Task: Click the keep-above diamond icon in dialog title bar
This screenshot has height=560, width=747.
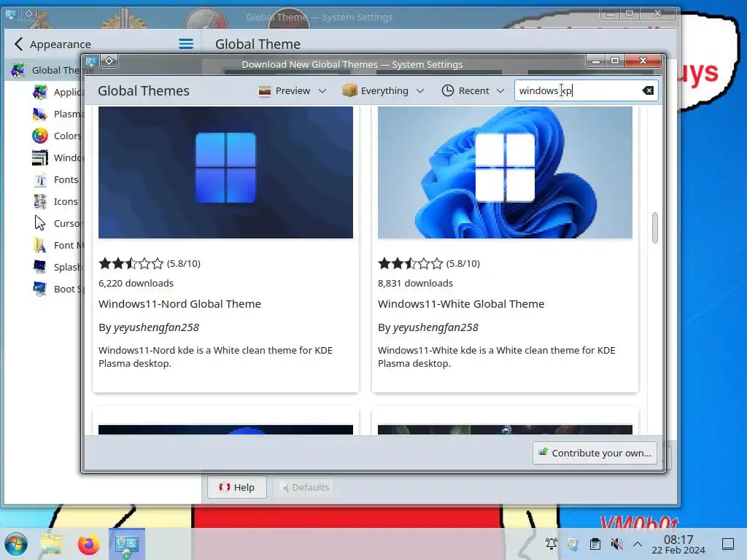Action: click(109, 61)
